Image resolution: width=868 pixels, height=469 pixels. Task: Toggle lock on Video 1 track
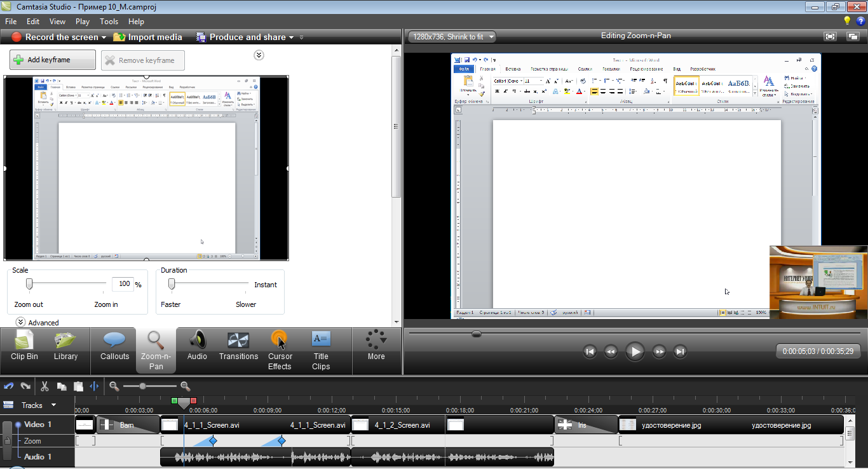coord(8,440)
